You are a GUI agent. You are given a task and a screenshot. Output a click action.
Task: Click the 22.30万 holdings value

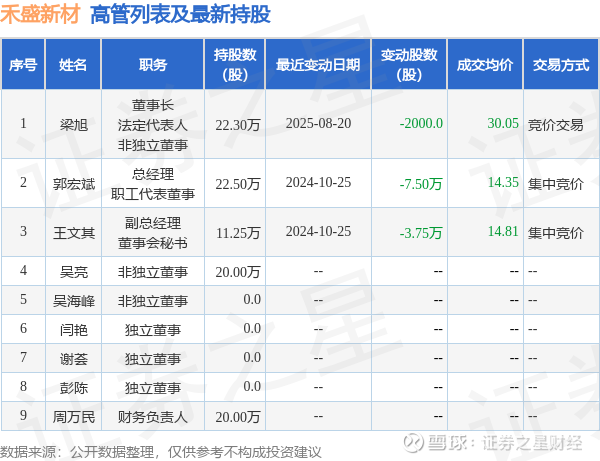[x=238, y=125]
